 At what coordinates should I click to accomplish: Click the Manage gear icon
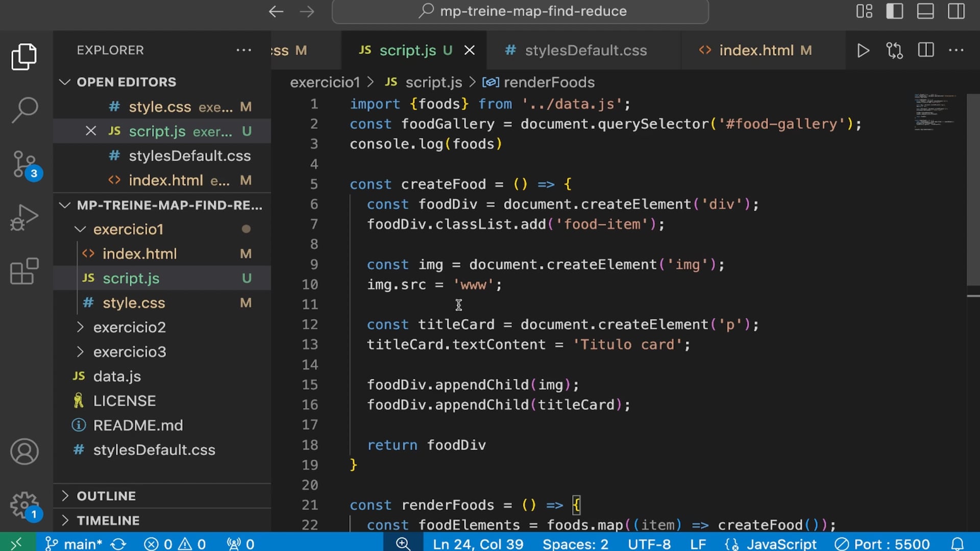click(x=24, y=505)
